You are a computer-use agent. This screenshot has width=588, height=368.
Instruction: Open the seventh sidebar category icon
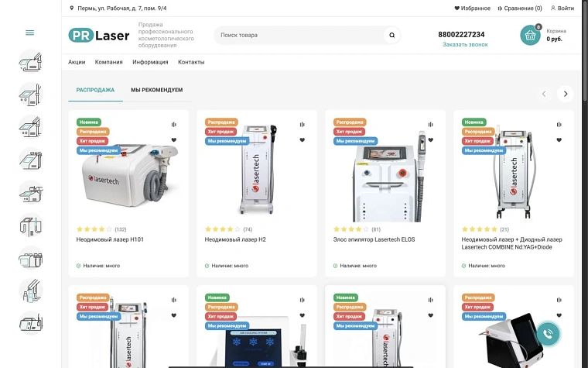pyautogui.click(x=31, y=258)
